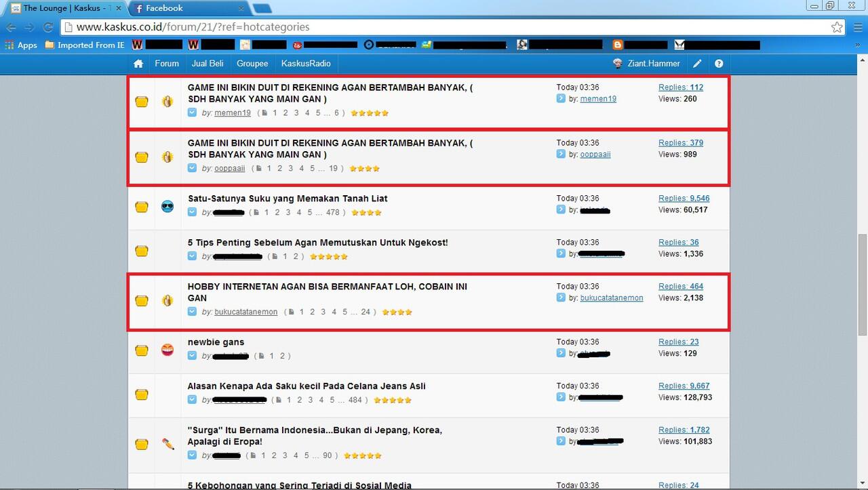The image size is (868, 490).
Task: Jump to last post of 5 Tips Penting
Action: [561, 253]
